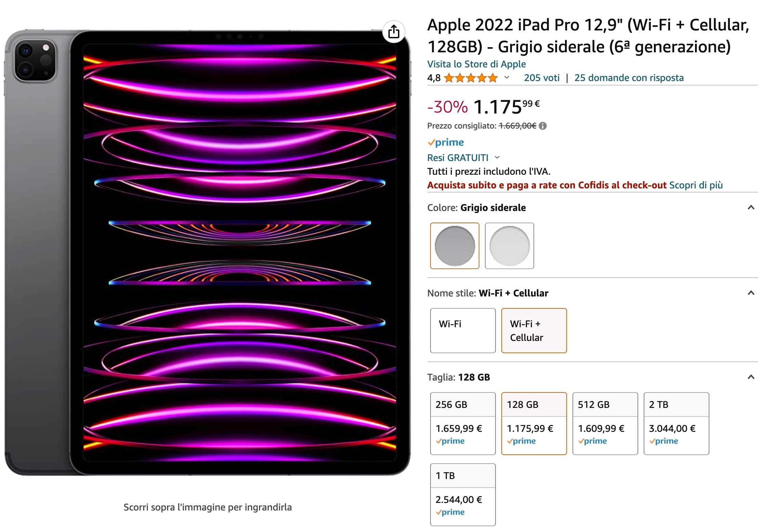Collapse the Taglia section
The width and height of the screenshot is (772, 532).
(x=751, y=377)
